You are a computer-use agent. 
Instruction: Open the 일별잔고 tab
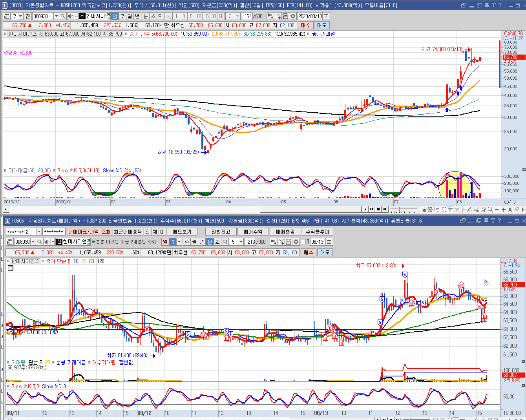(221, 232)
